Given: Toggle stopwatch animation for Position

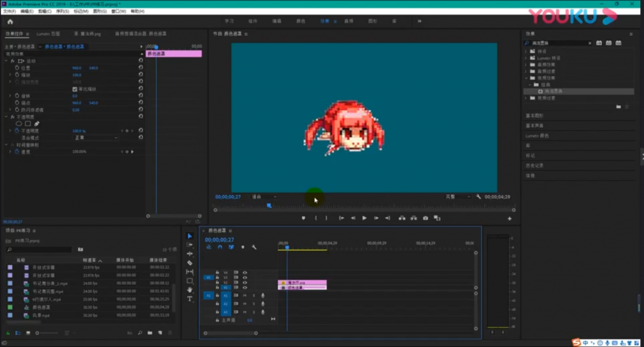Looking at the screenshot, I should click(x=17, y=68).
